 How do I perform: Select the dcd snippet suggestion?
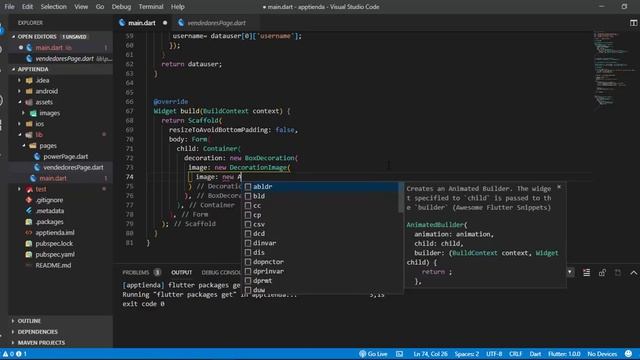320,233
